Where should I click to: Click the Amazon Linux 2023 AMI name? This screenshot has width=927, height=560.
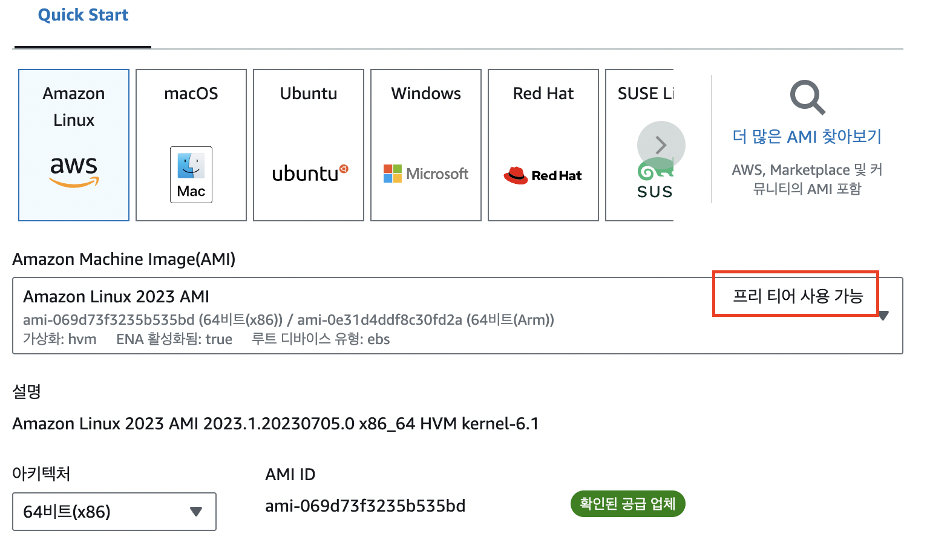[116, 296]
